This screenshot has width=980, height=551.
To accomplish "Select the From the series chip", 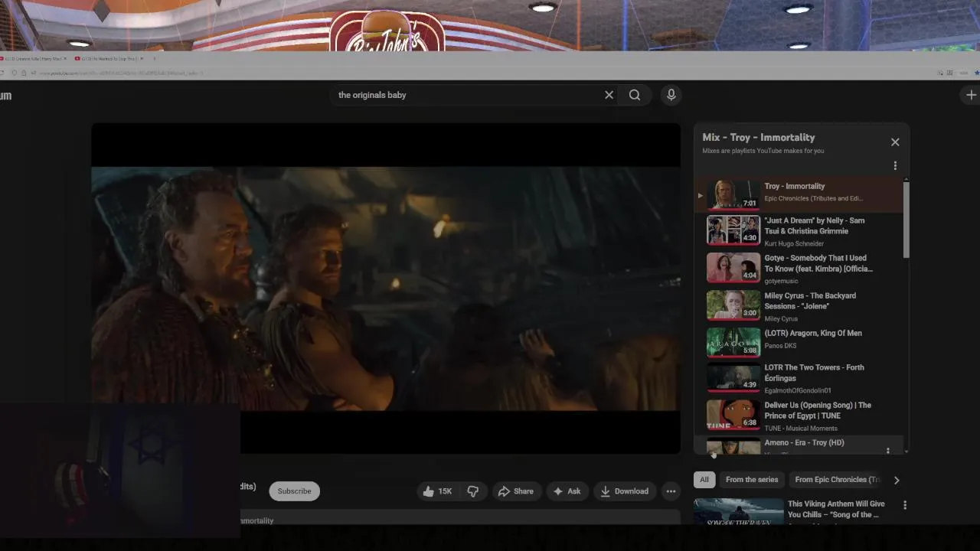I will point(752,480).
